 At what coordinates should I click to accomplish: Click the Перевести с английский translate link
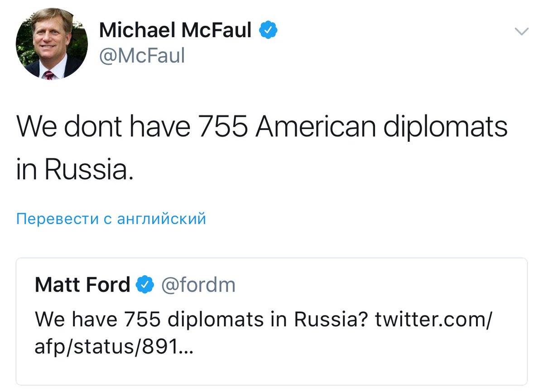(111, 219)
